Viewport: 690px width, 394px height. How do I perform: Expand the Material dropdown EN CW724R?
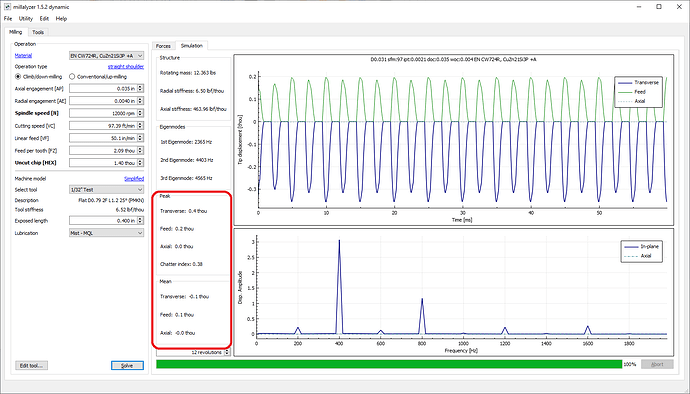[x=106, y=56]
